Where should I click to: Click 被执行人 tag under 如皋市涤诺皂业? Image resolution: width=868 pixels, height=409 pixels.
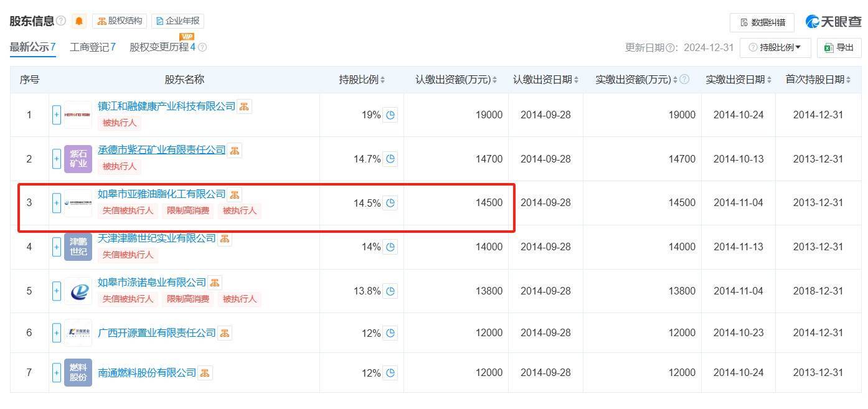(x=240, y=299)
